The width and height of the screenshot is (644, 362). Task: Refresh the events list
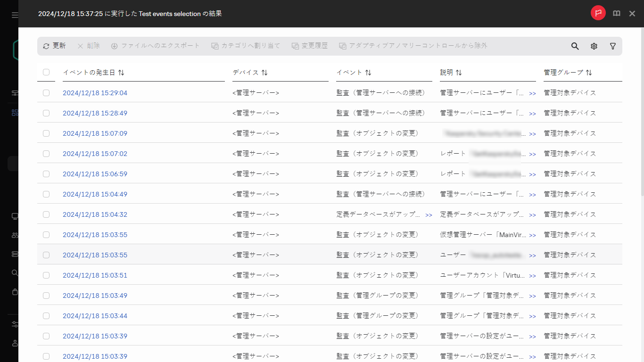pos(54,46)
